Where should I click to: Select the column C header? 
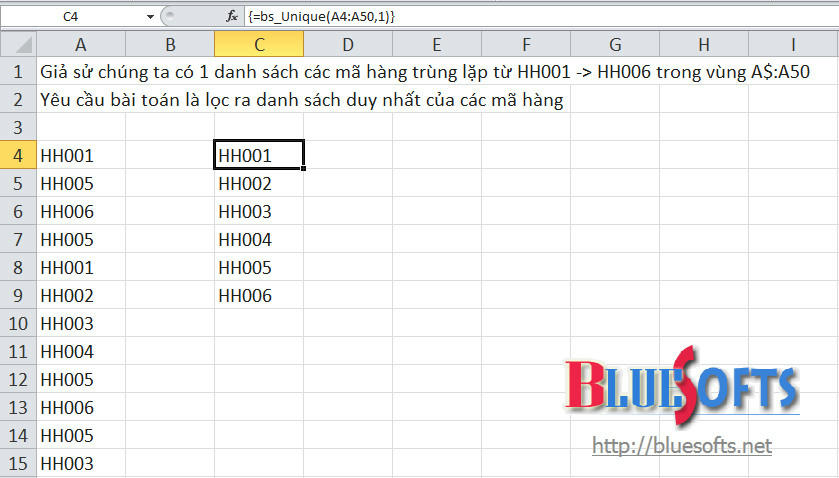point(259,45)
